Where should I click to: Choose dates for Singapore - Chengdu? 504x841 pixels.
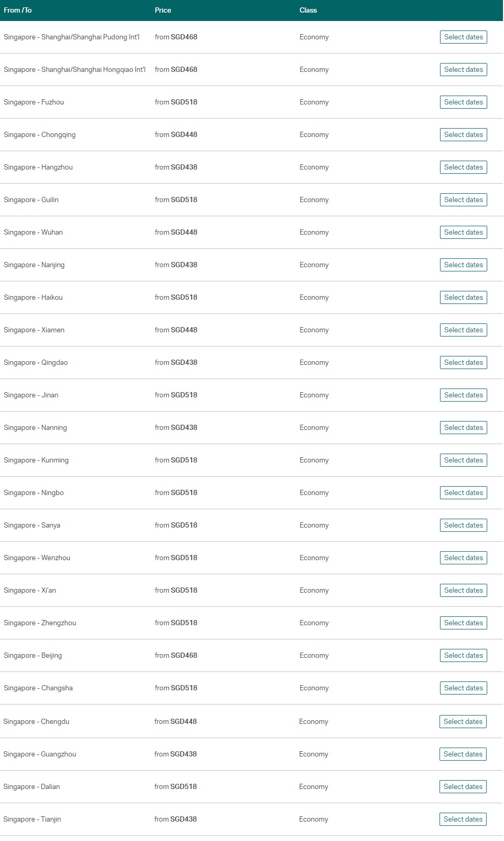pyautogui.click(x=463, y=722)
